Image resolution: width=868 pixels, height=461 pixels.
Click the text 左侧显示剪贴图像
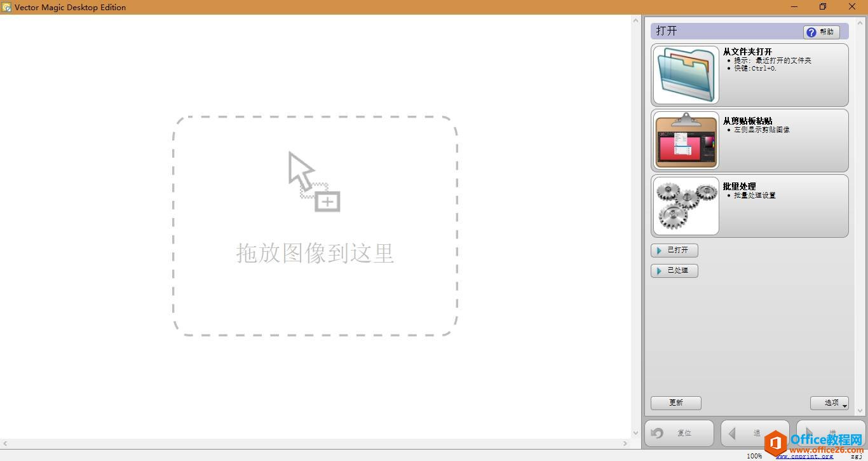[762, 130]
